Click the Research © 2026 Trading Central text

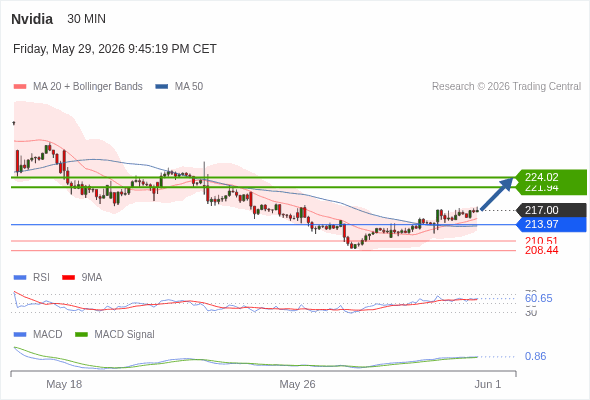point(506,87)
